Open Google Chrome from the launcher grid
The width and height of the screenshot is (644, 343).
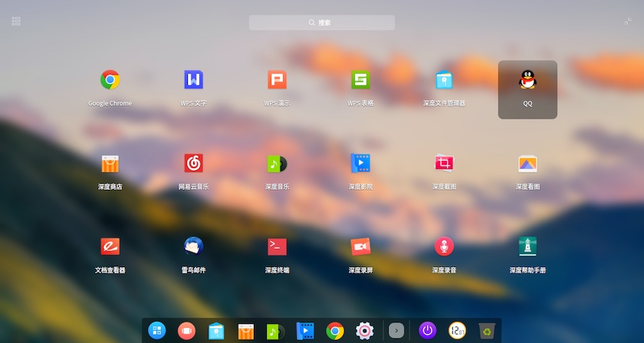[110, 80]
